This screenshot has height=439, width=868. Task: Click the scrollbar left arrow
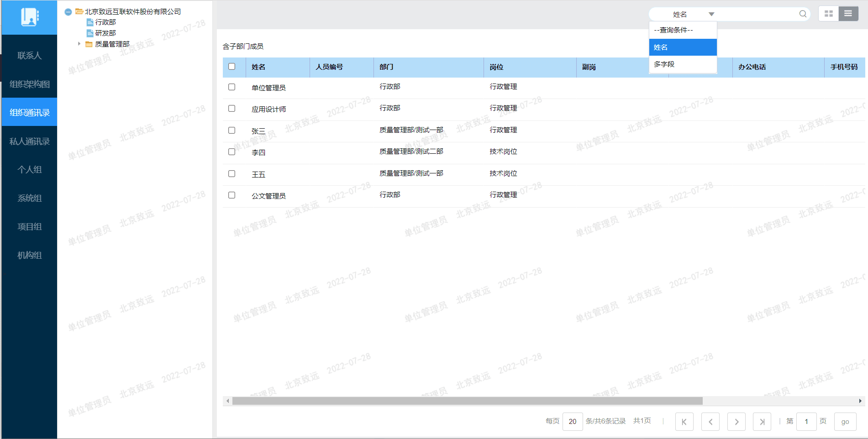[x=227, y=401]
